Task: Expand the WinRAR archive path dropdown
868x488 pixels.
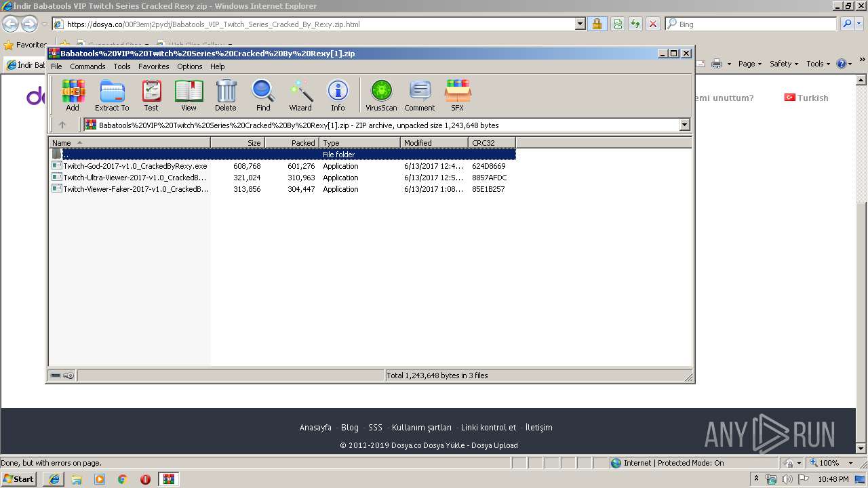Action: pos(684,125)
